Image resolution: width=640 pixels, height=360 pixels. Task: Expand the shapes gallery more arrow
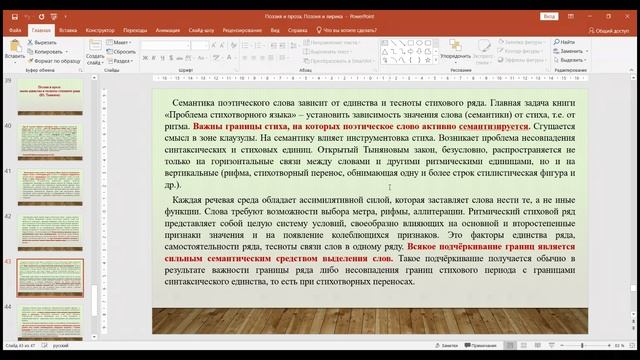pos(436,60)
